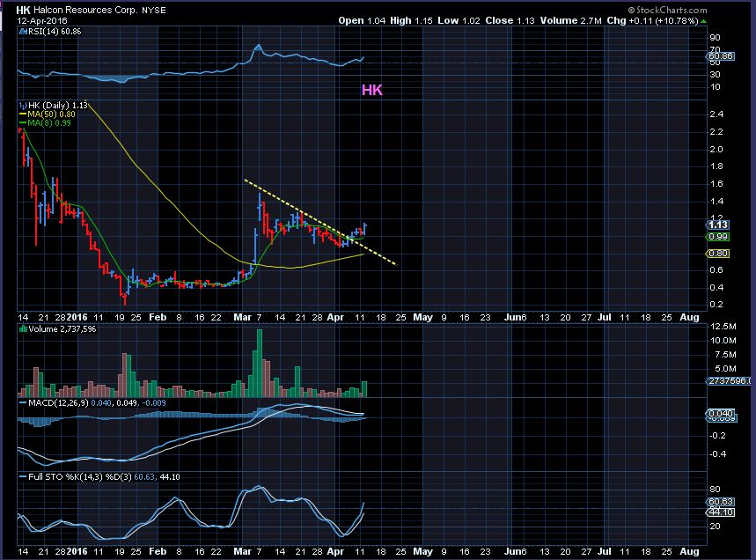The image size is (756, 560).
Task: Click the 1.8 label on the price axis
Action: pyautogui.click(x=716, y=166)
